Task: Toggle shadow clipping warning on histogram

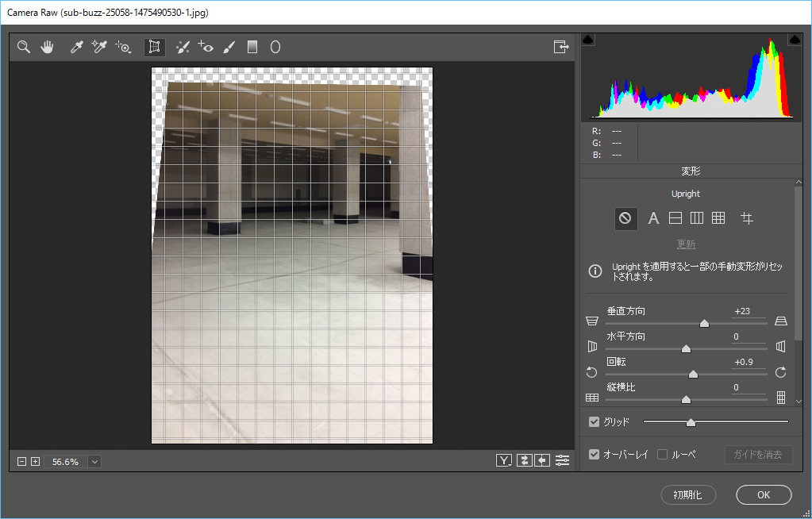Action: (x=588, y=40)
